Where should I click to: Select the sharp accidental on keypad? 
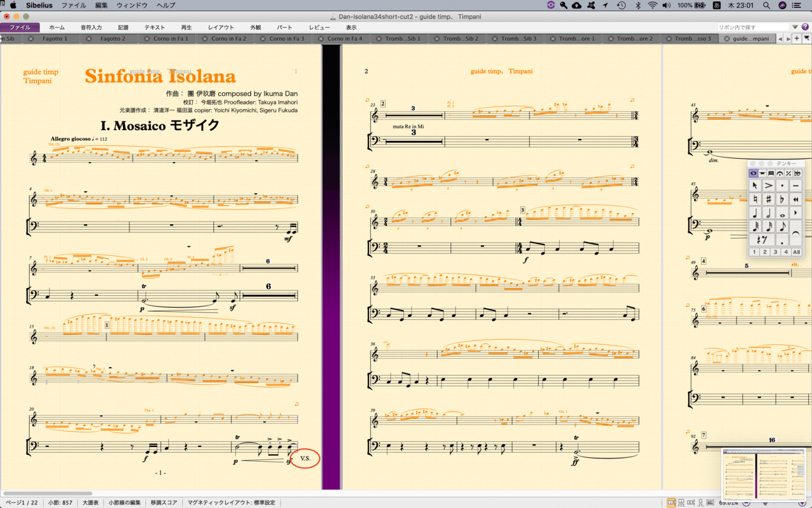click(x=768, y=199)
